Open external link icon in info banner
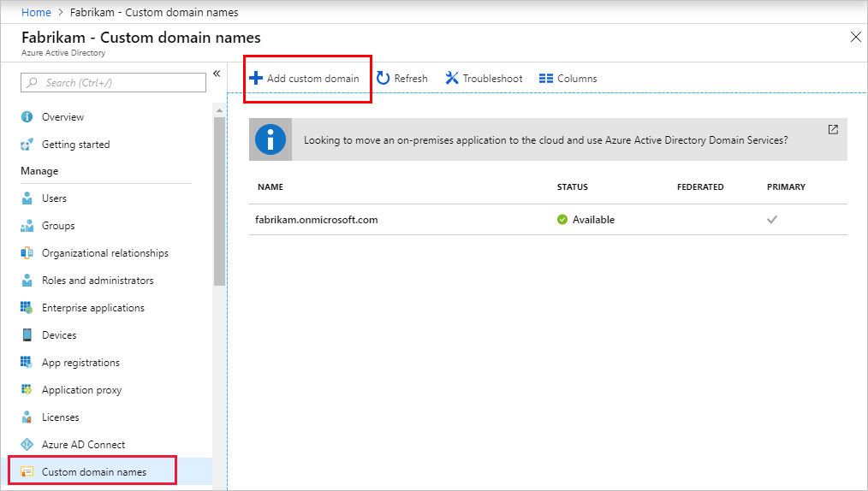This screenshot has height=491, width=868. pyautogui.click(x=833, y=130)
